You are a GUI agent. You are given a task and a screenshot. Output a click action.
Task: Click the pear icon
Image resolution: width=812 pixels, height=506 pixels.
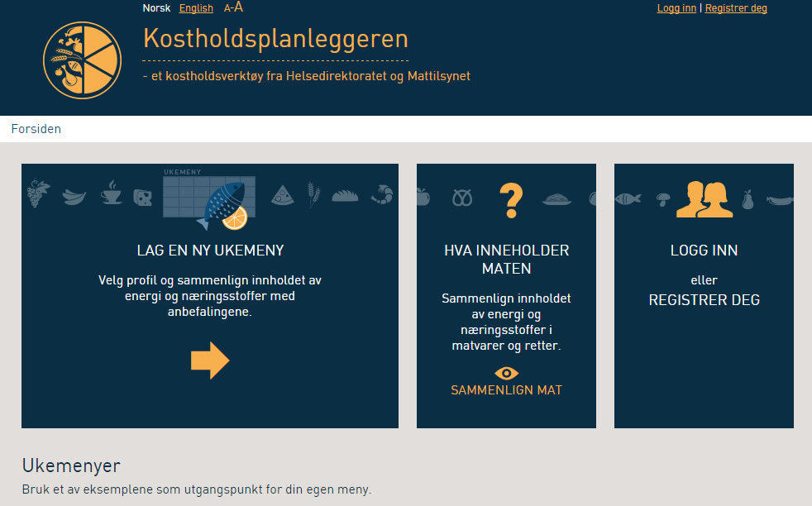point(748,199)
